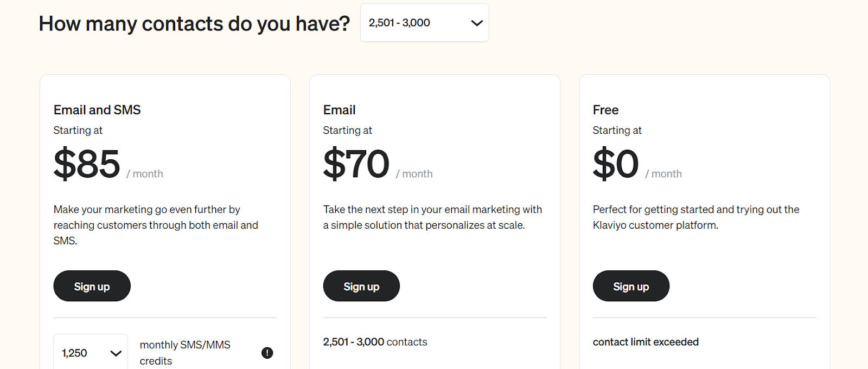868x369 pixels.
Task: Click the "Email and SMS" plan title
Action: [97, 110]
